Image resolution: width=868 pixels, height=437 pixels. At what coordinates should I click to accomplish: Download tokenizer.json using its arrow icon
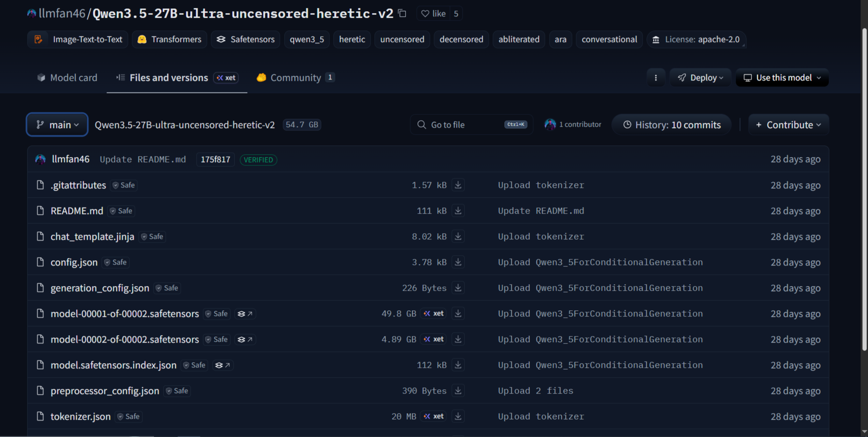458,416
